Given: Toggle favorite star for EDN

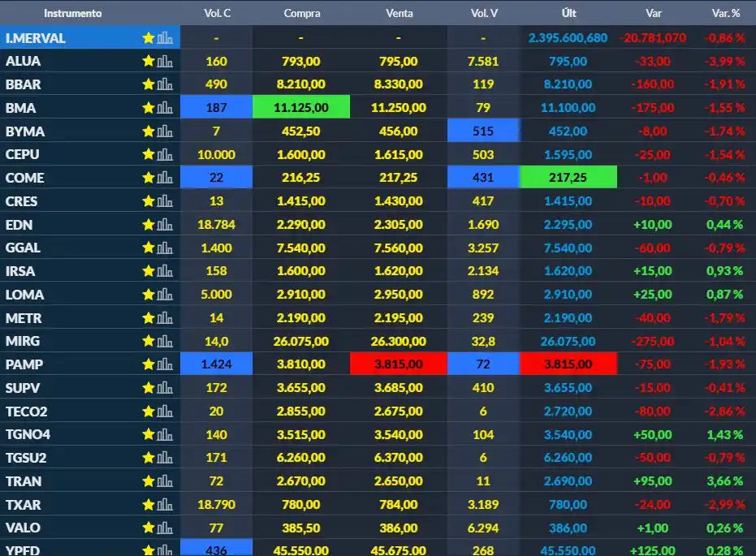Looking at the screenshot, I should (149, 225).
